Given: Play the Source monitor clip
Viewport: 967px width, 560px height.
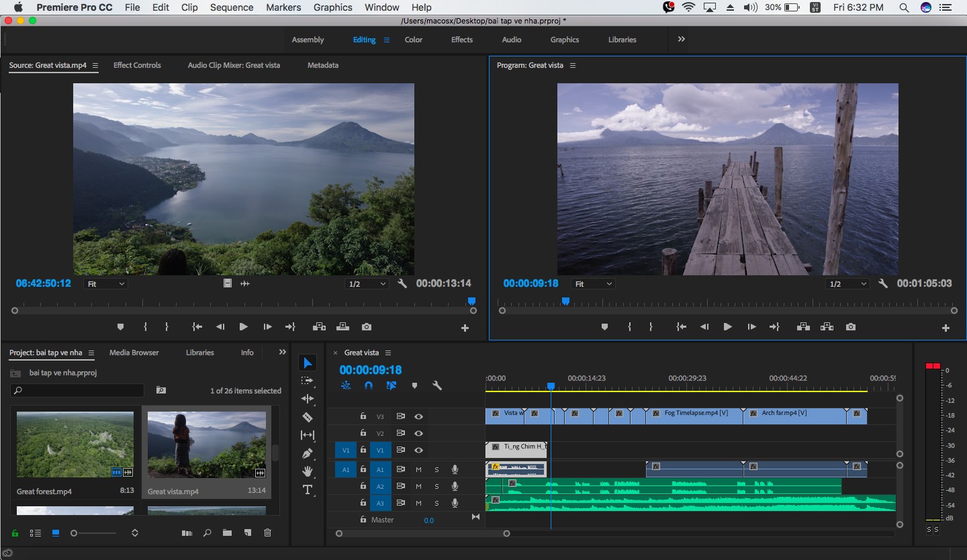Looking at the screenshot, I should point(243,327).
